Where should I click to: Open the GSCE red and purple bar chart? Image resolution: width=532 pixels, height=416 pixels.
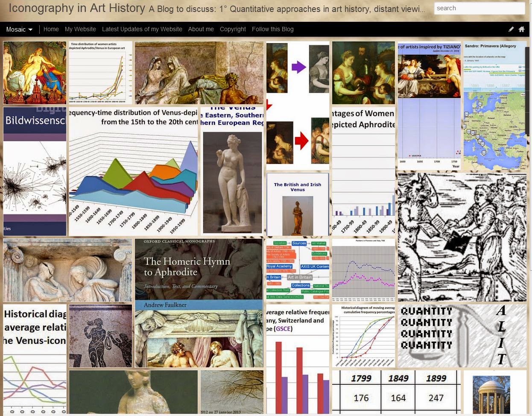tap(298, 359)
